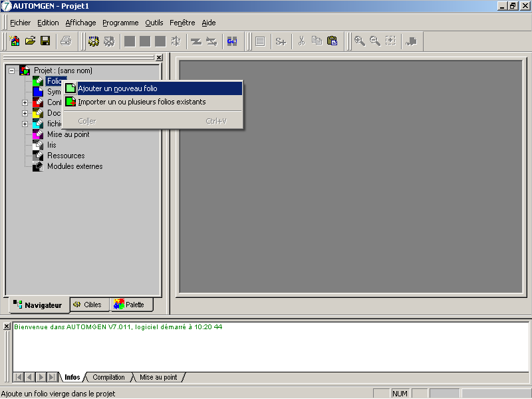Choose 'Importer un ou plusieurs folios existants'
The image size is (532, 399).
(x=142, y=102)
